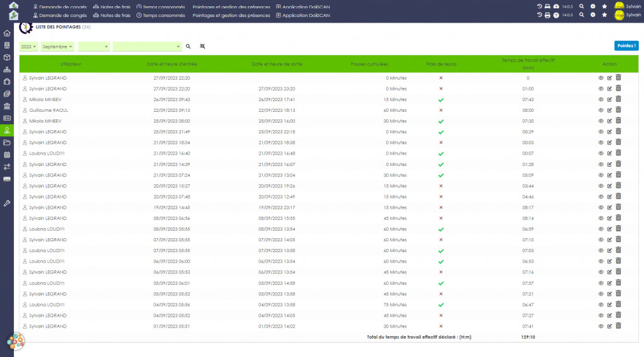Open the uncropped Application DoliSCAN menu
The image size is (644, 357).
point(303,15)
